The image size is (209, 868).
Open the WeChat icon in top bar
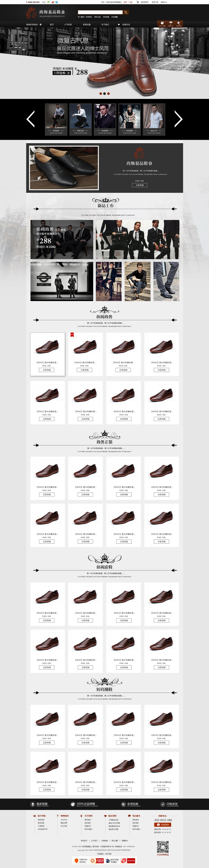tap(49, 2)
